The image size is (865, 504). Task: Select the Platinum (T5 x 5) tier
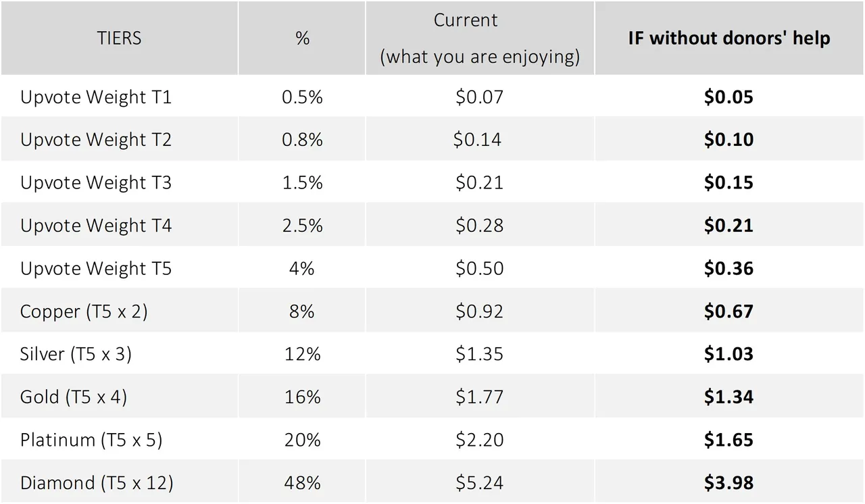91,440
